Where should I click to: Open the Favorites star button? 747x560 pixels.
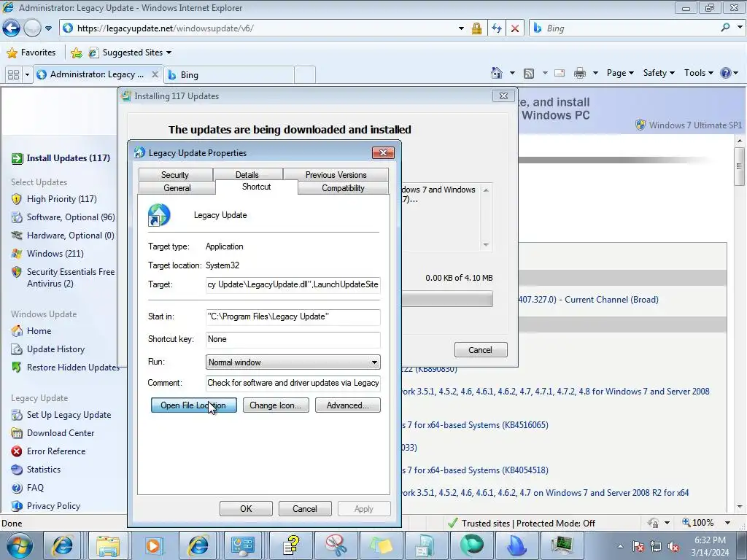pyautogui.click(x=31, y=52)
